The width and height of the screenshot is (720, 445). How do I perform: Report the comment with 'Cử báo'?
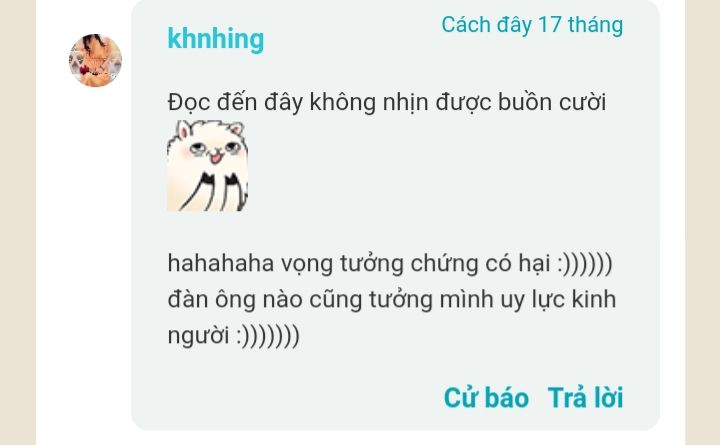pyautogui.click(x=486, y=397)
